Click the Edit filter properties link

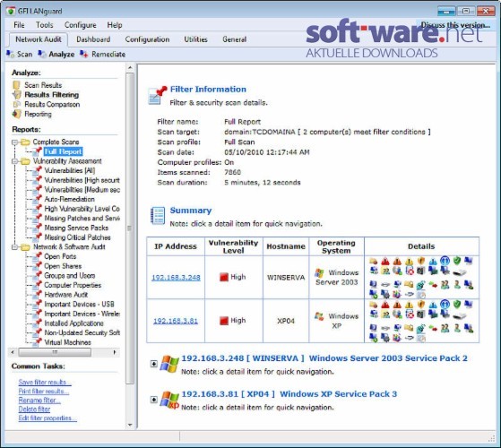(48, 418)
